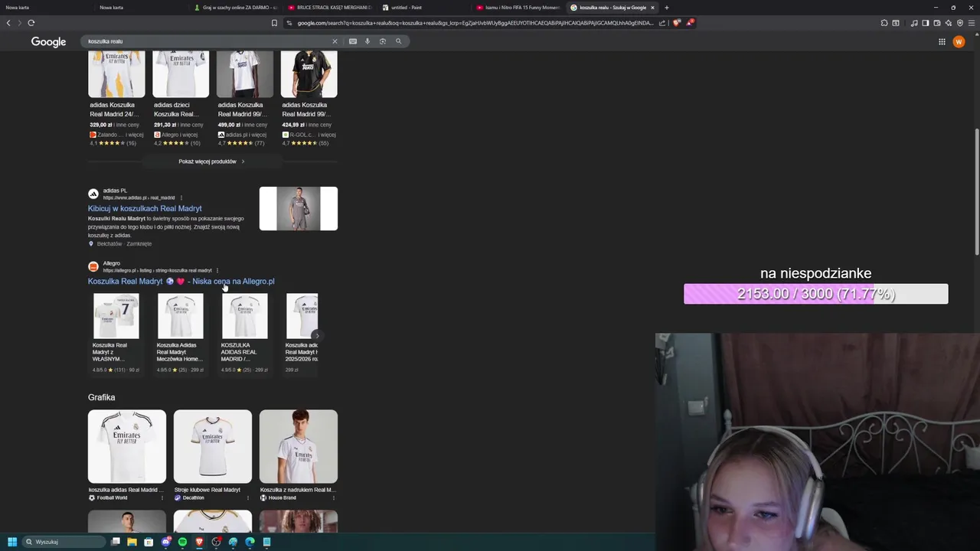Click the magnifier search button in Google box

398,41
